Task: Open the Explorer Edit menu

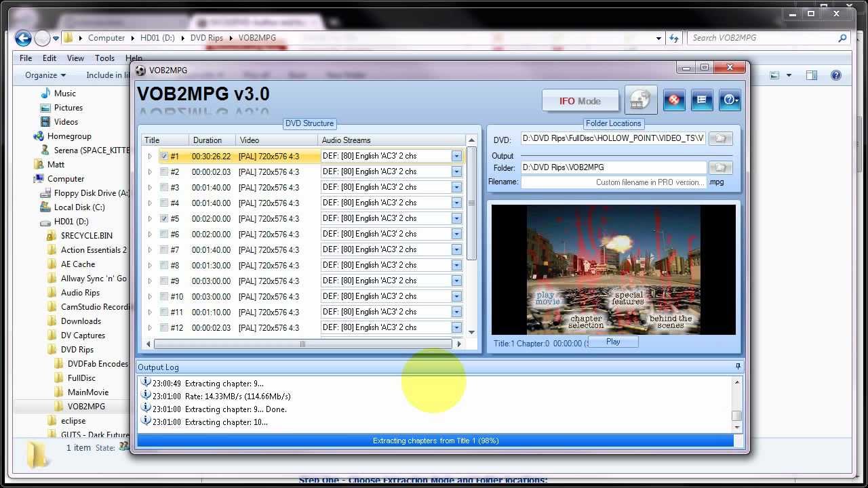Action: pyautogui.click(x=50, y=58)
